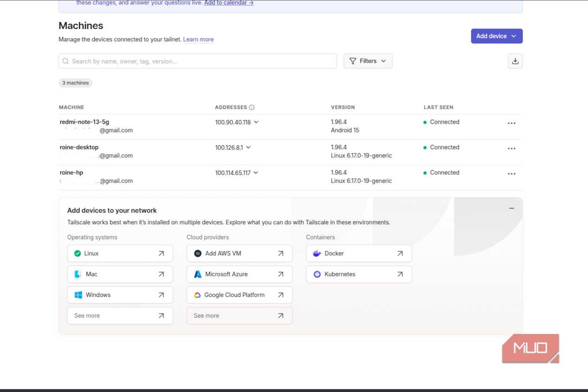This screenshot has width=588, height=392.
Task: Click the external arrow on Google Cloud Platform
Action: point(280,295)
